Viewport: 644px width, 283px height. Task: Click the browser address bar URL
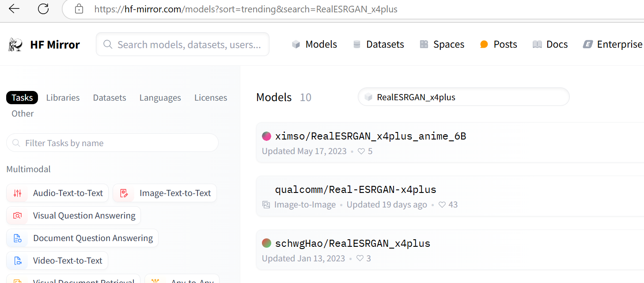(x=246, y=9)
